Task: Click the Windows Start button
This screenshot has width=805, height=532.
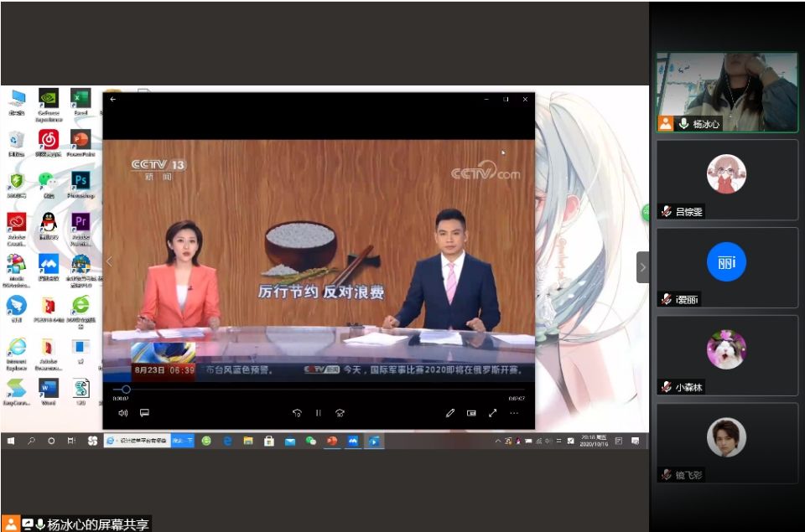Action: click(x=11, y=441)
